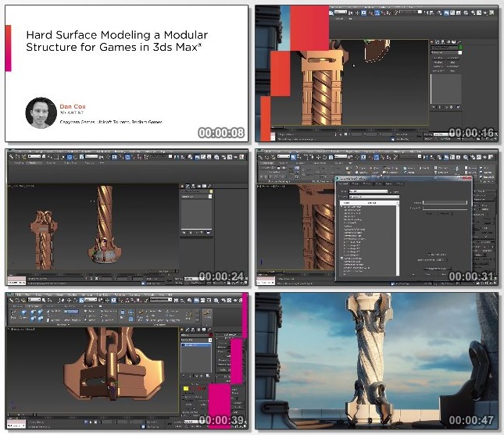Select the Move tool in 00:00:39 frame toolbar
Image resolution: width=504 pixels, height=435 pixels.
tap(69, 300)
